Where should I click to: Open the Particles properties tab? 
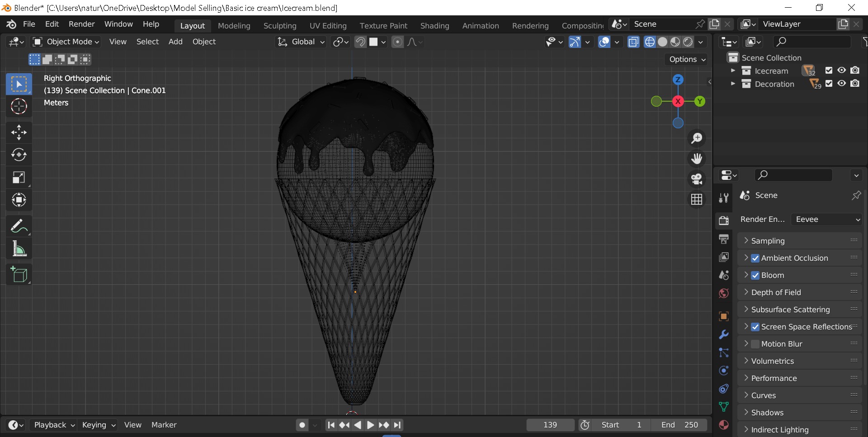724,352
